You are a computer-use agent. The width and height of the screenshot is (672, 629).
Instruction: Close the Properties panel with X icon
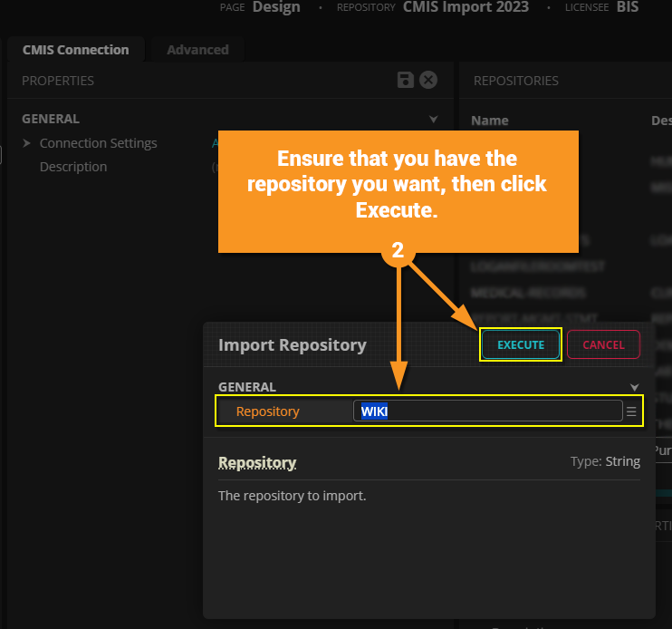[428, 80]
